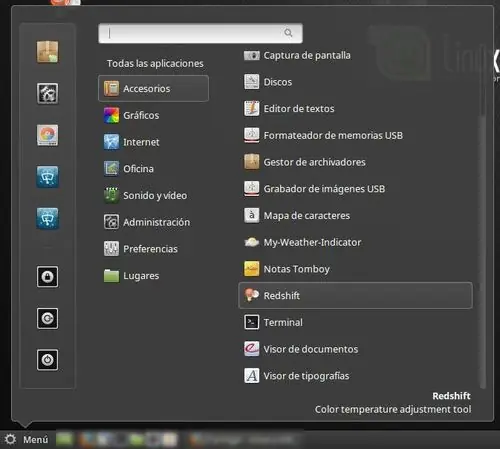Click the green desktop icon on panel
Viewport: 500px width, 449px height.
(x=64, y=439)
